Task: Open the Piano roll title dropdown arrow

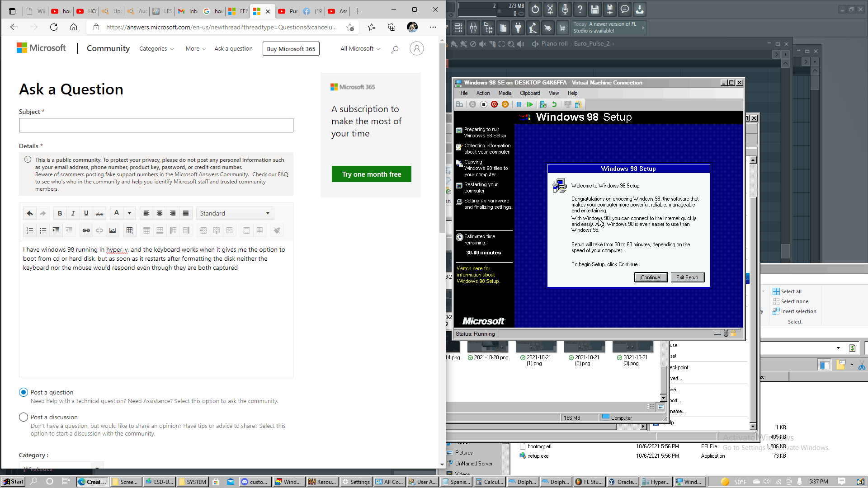Action: [613, 44]
